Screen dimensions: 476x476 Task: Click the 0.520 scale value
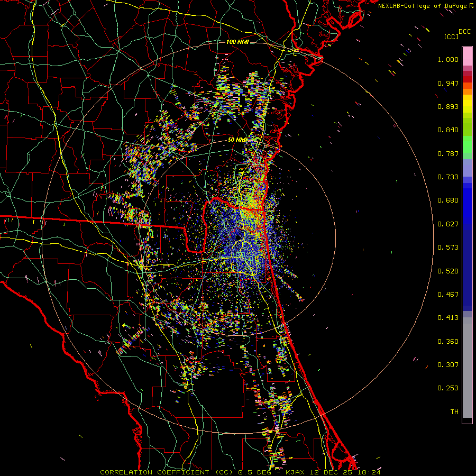tap(448, 271)
